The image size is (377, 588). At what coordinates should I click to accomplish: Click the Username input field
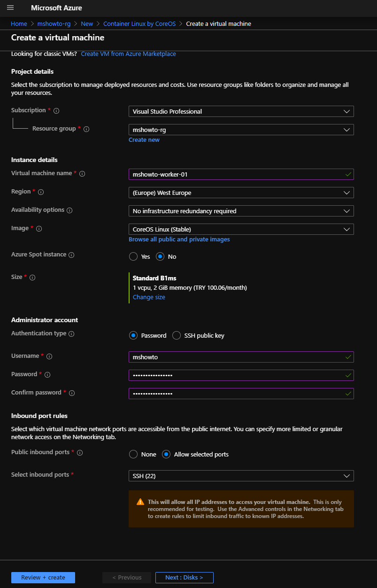[x=241, y=357]
